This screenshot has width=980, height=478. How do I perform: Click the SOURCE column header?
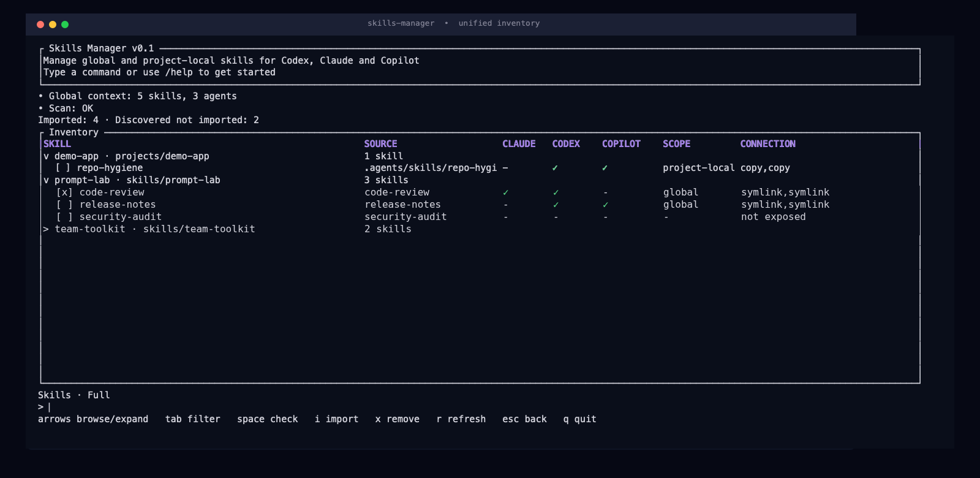[x=380, y=144]
